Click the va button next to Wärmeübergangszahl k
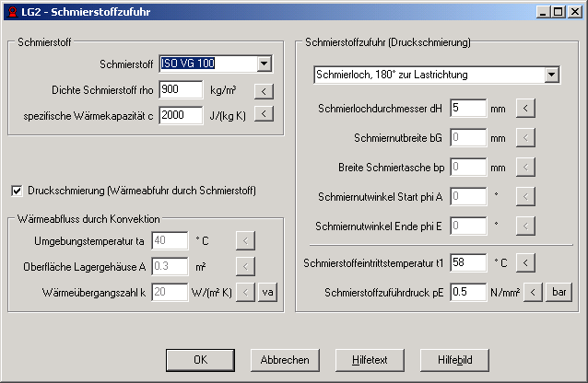This screenshot has width=588, height=383. click(268, 292)
